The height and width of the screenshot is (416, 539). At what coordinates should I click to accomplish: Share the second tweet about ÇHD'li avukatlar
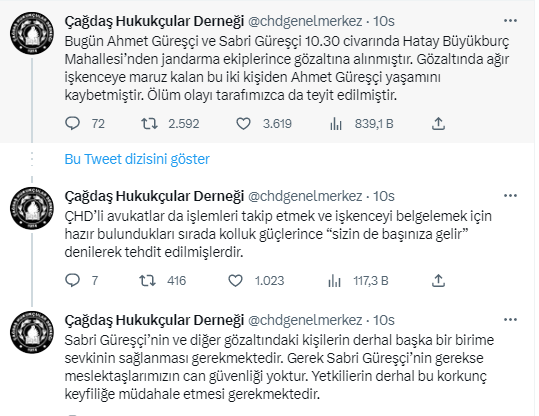(438, 281)
